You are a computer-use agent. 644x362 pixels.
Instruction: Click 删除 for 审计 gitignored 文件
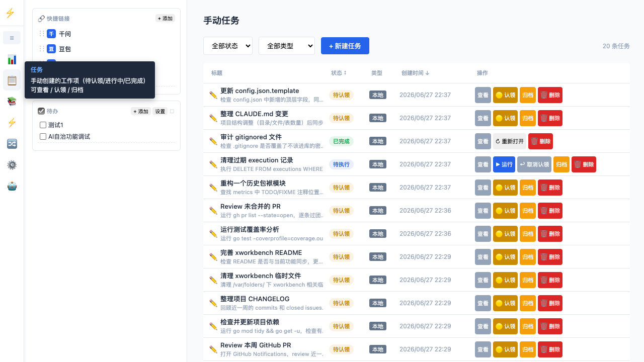pyautogui.click(x=540, y=141)
